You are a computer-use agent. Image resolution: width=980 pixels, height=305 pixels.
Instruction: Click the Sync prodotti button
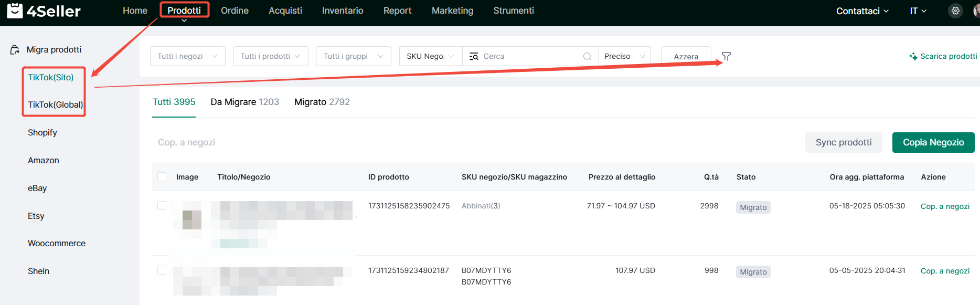tap(844, 142)
